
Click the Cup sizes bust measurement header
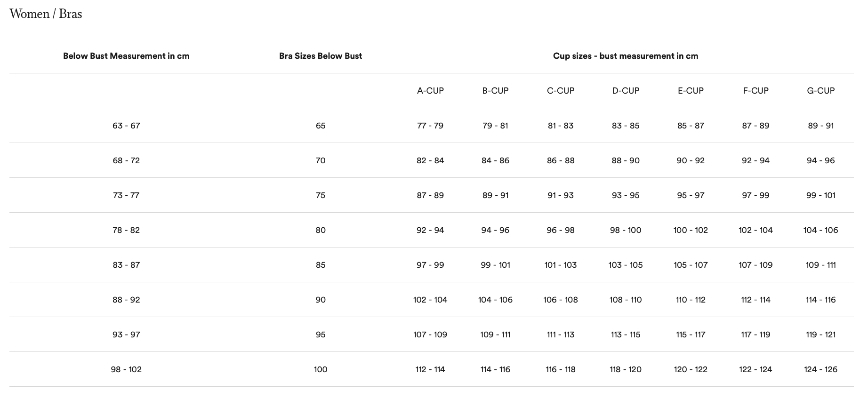click(626, 56)
